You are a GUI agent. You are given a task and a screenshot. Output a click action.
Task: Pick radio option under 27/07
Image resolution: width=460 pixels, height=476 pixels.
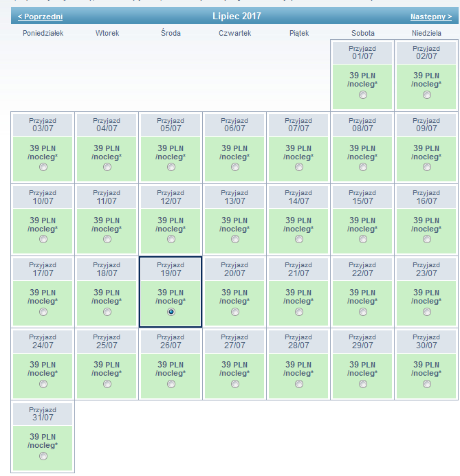coord(235,384)
